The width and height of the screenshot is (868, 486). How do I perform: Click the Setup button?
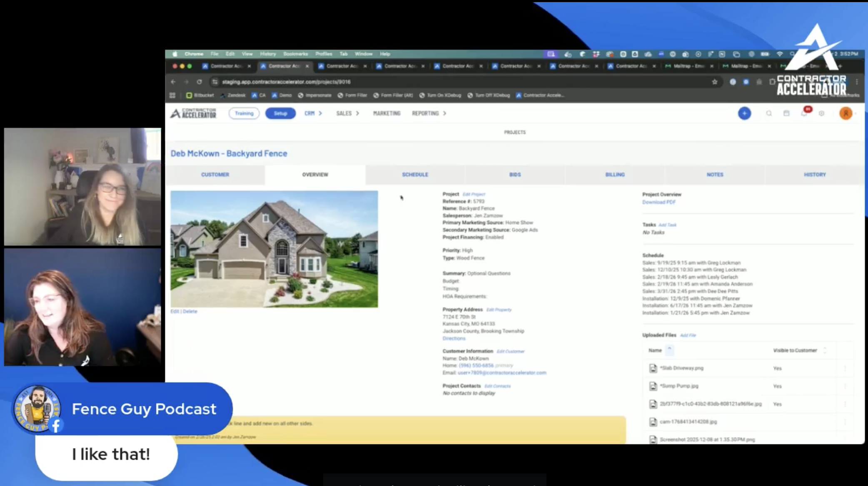pyautogui.click(x=280, y=113)
